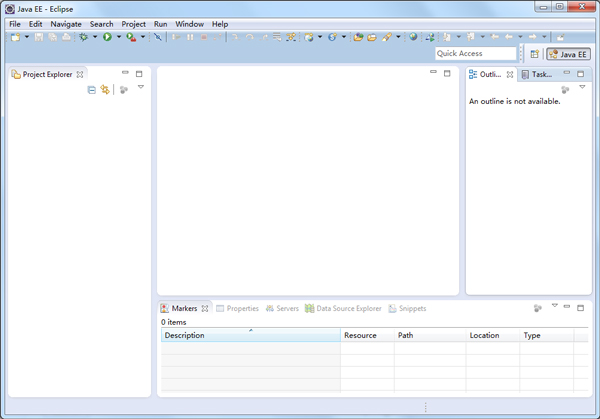Toggle the Java EE perspective button
The height and width of the screenshot is (419, 600).
tap(568, 54)
